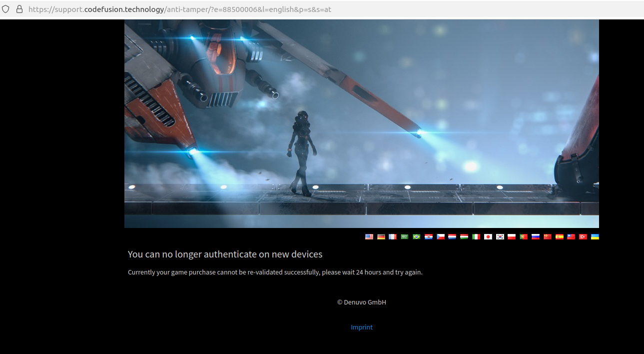Viewport: 644px width, 354px height.
Task: Select the Spanish flag language
Action: (x=560, y=237)
